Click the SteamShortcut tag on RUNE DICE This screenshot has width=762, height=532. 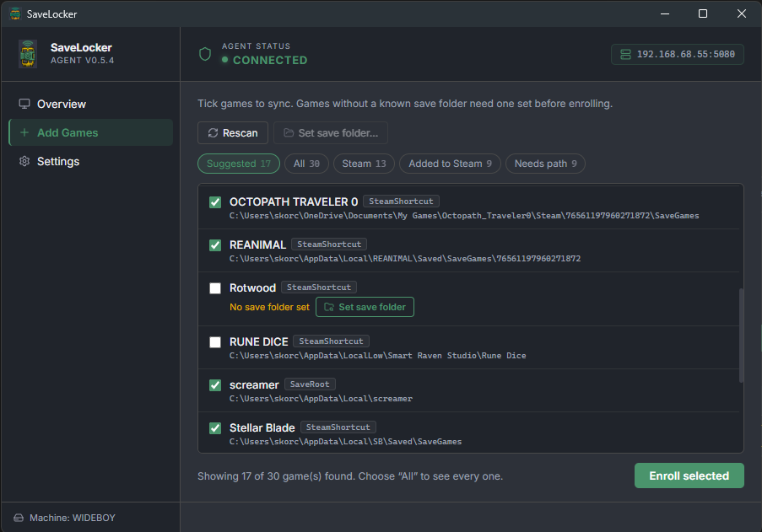[x=331, y=341]
